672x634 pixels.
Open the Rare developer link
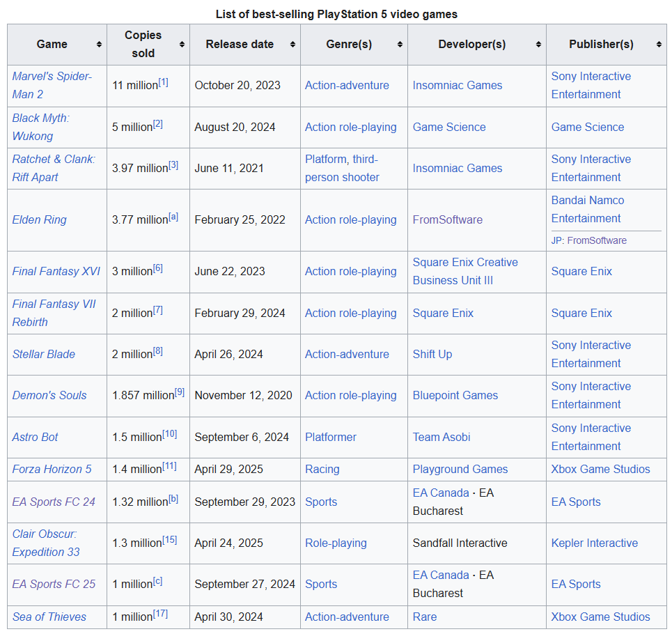tap(425, 617)
